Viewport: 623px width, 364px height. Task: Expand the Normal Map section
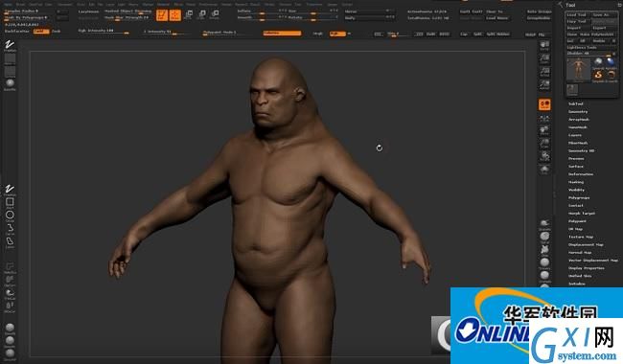click(580, 253)
